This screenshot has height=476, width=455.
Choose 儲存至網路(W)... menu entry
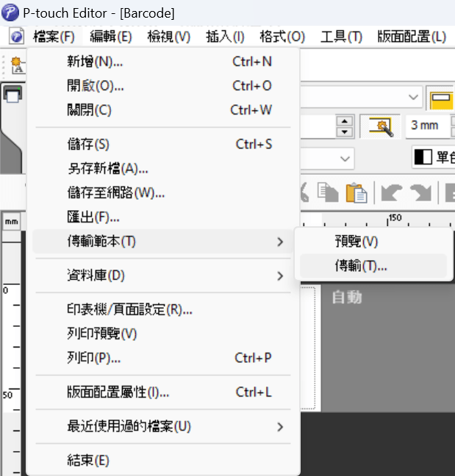pos(162,192)
